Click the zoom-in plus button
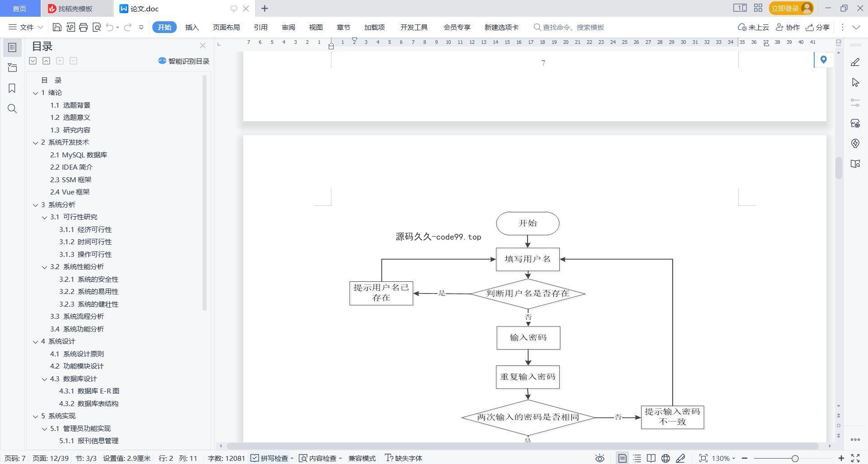Image resolution: width=868 pixels, height=464 pixels. pos(841,458)
